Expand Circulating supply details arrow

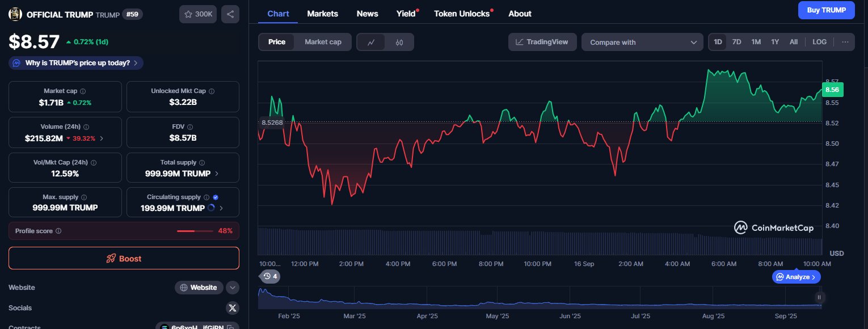pyautogui.click(x=221, y=208)
